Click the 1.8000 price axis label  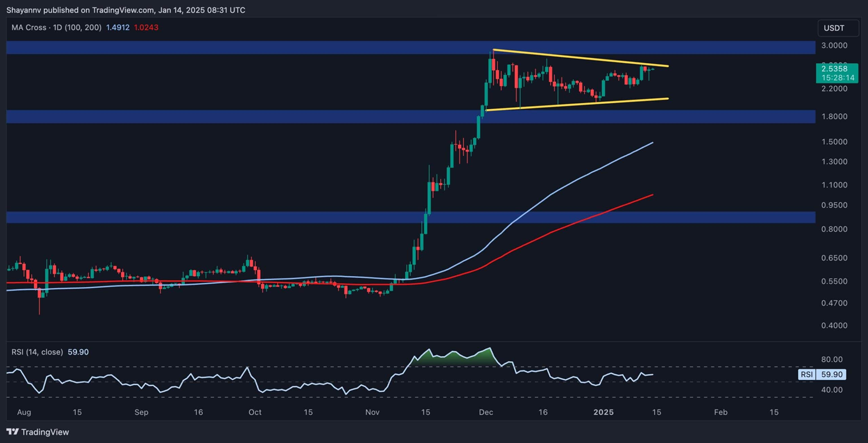pyautogui.click(x=835, y=116)
